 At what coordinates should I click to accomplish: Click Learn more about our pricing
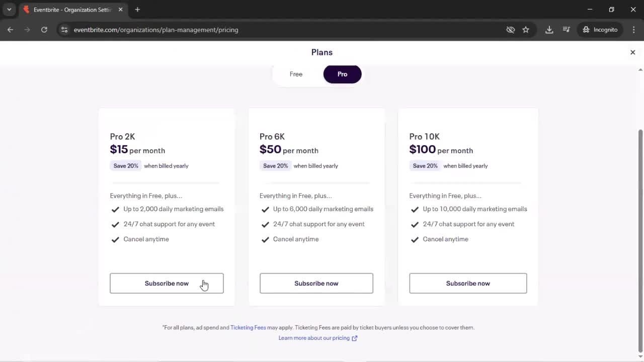tap(314, 338)
